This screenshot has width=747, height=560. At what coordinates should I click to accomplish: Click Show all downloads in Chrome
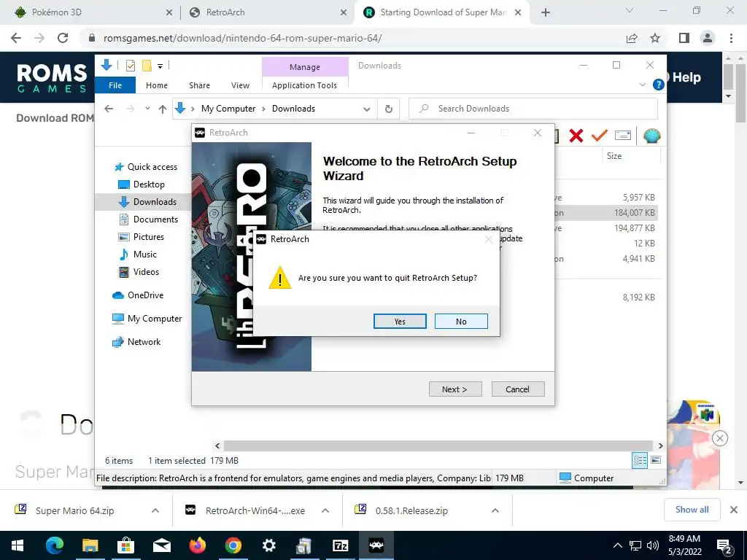point(692,510)
